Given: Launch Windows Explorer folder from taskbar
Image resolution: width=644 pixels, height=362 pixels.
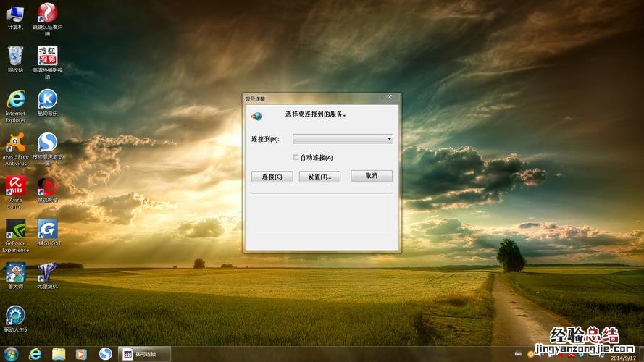Looking at the screenshot, I should click(59, 354).
